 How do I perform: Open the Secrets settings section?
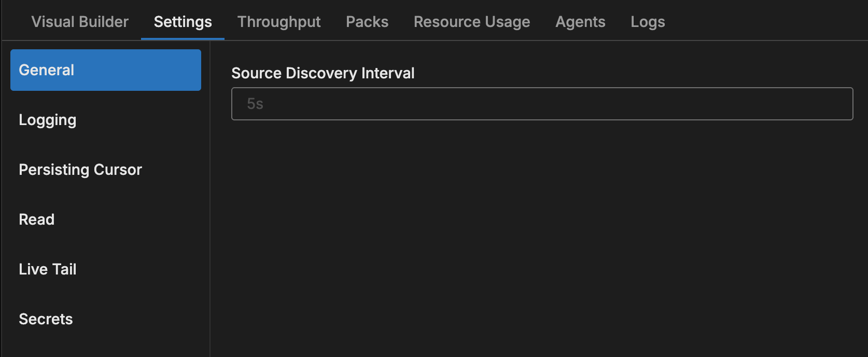coord(46,319)
